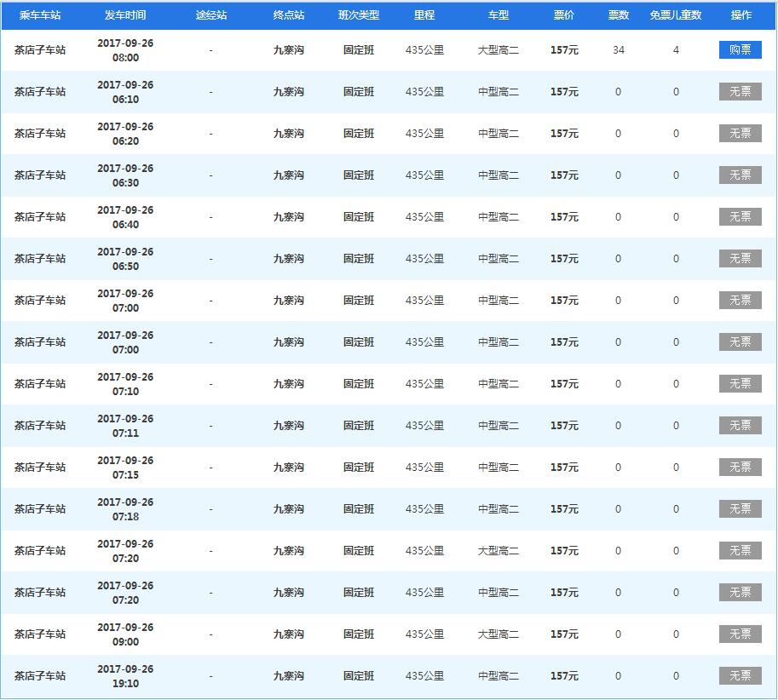Click the 途经站 column header
Screen dimensions: 778x700
click(x=210, y=15)
